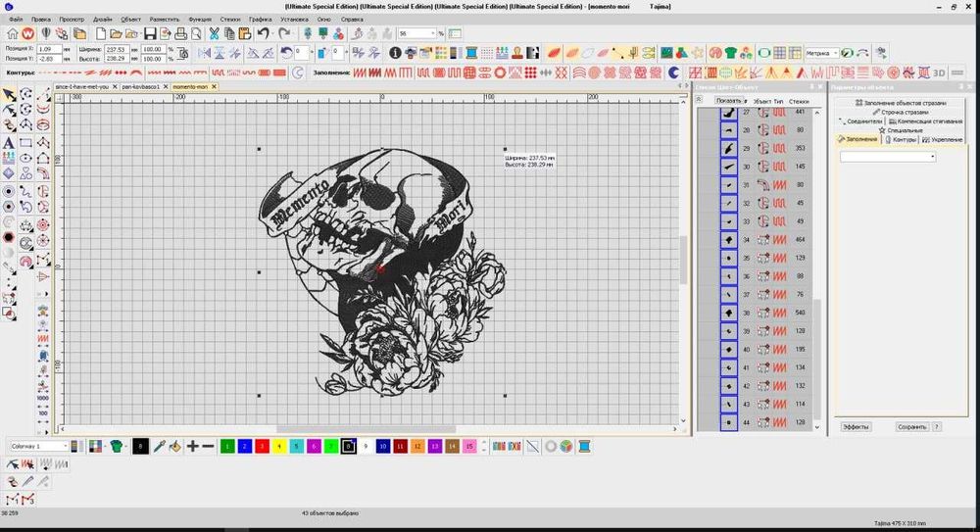Click the Cut scissors icon

214,33
